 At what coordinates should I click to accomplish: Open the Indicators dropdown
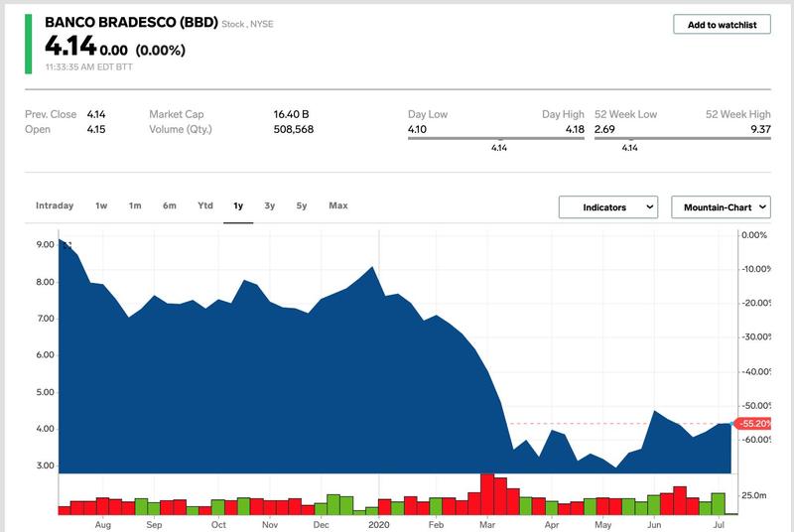click(x=608, y=207)
